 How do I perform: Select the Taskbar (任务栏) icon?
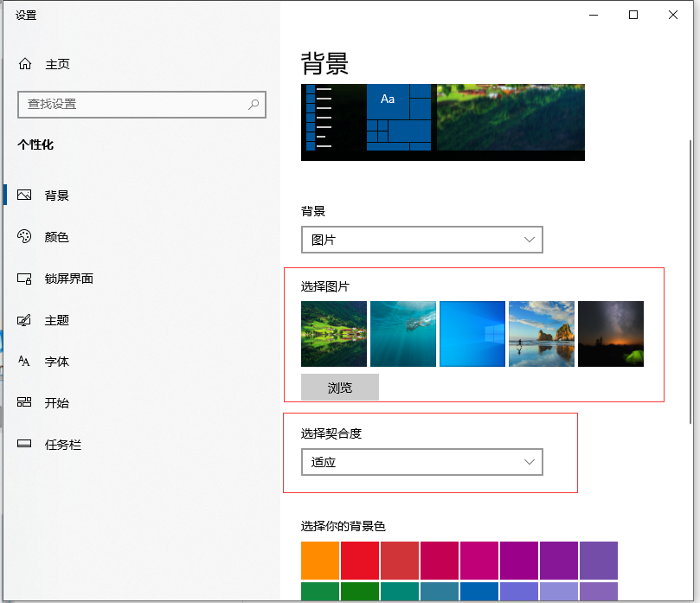pos(25,445)
